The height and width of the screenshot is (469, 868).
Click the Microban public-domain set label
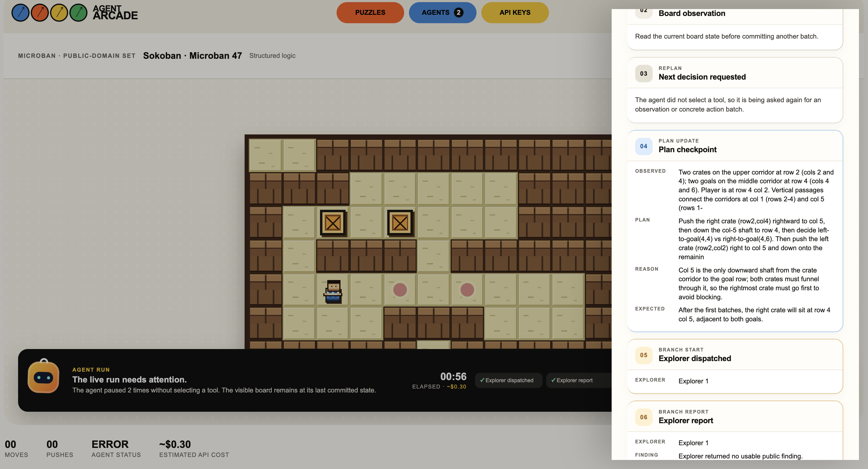click(x=77, y=56)
